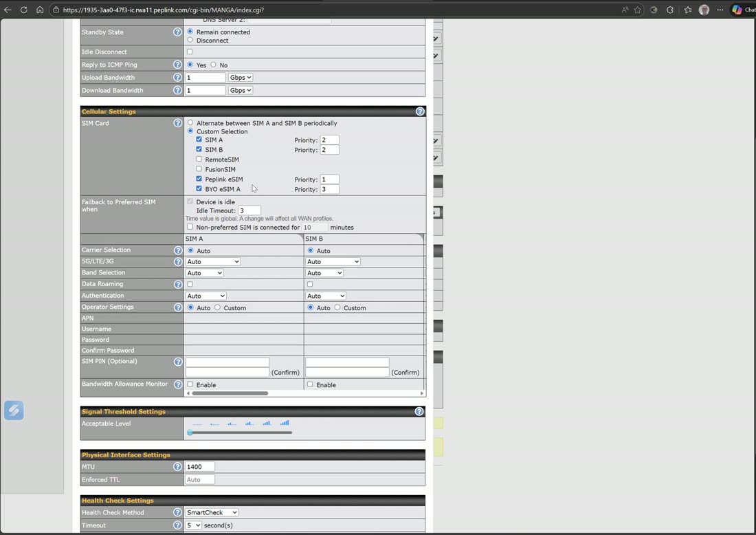Uncheck BYO eSIM A checkbox
Image resolution: width=756 pixels, height=535 pixels.
pos(199,188)
